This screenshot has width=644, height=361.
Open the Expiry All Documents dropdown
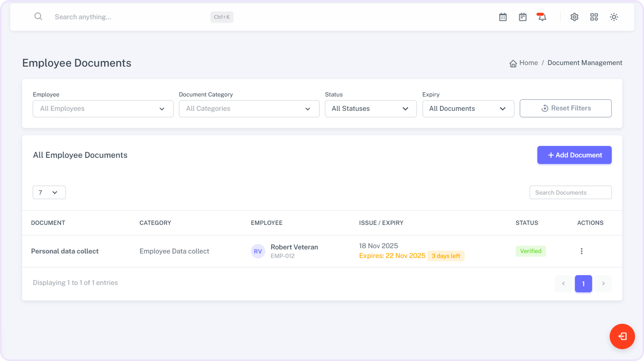468,109
